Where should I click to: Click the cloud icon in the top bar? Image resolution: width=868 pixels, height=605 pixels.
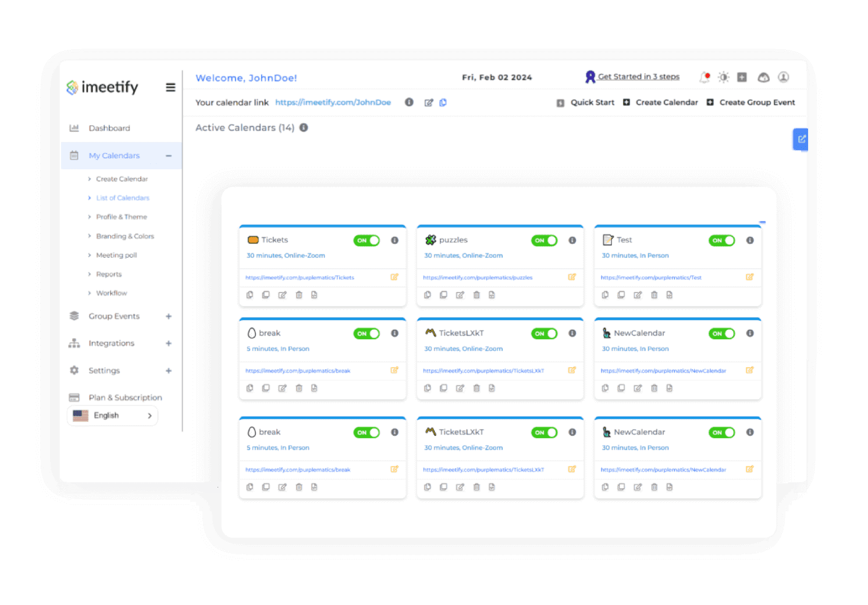click(763, 76)
